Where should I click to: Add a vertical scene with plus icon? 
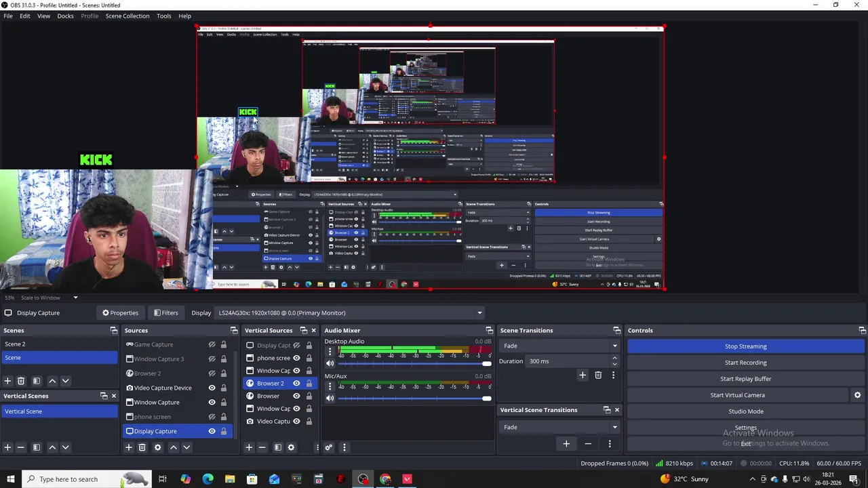click(7, 447)
